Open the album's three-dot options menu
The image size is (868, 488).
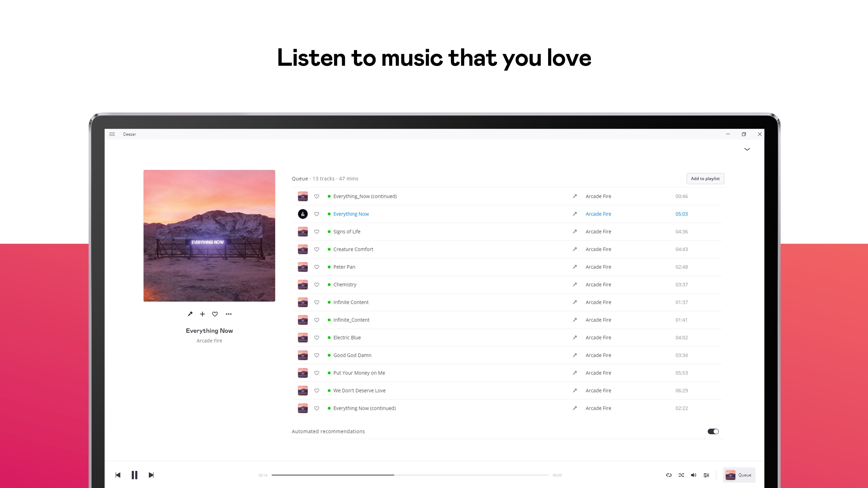click(x=229, y=314)
